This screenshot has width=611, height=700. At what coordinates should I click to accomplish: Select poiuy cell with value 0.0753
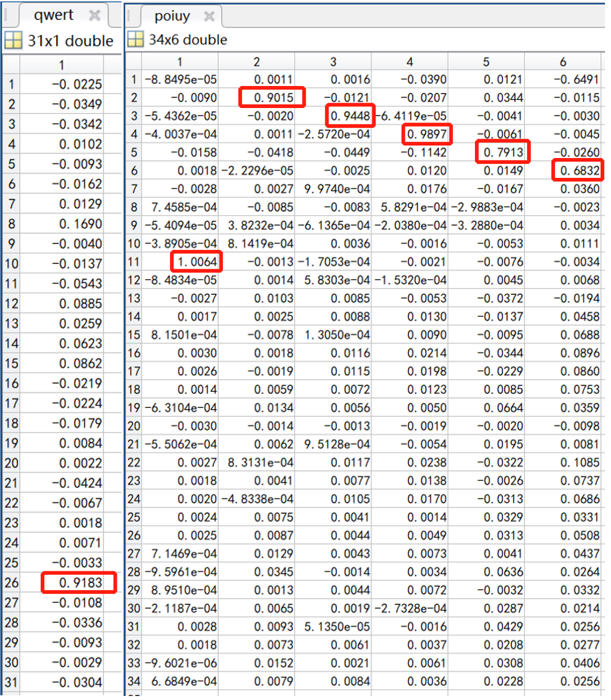click(563, 389)
